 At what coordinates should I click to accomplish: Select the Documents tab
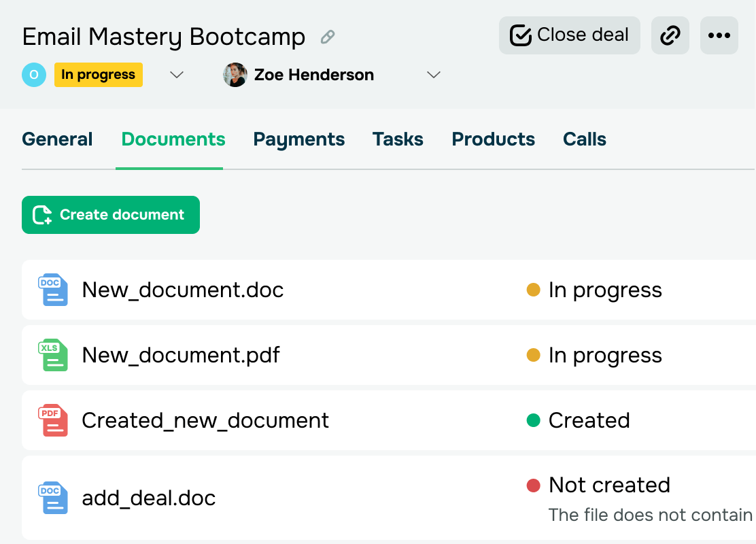coord(173,139)
